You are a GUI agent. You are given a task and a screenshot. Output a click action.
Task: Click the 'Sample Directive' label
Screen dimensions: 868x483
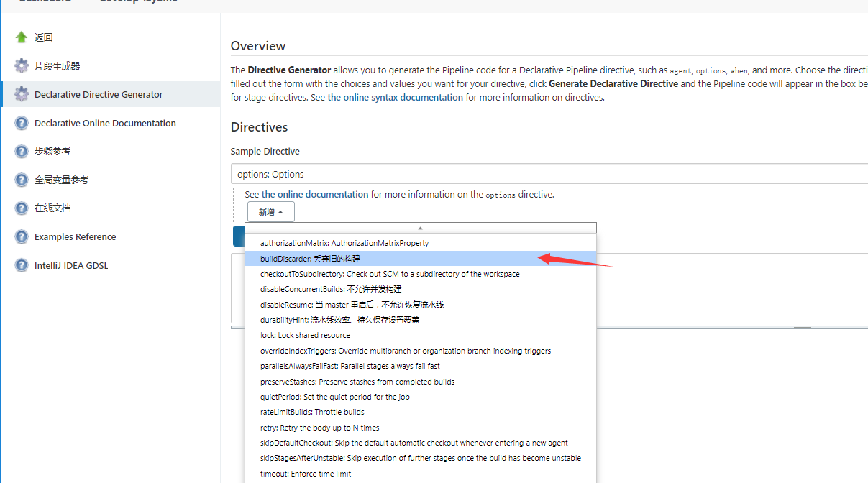click(x=265, y=152)
